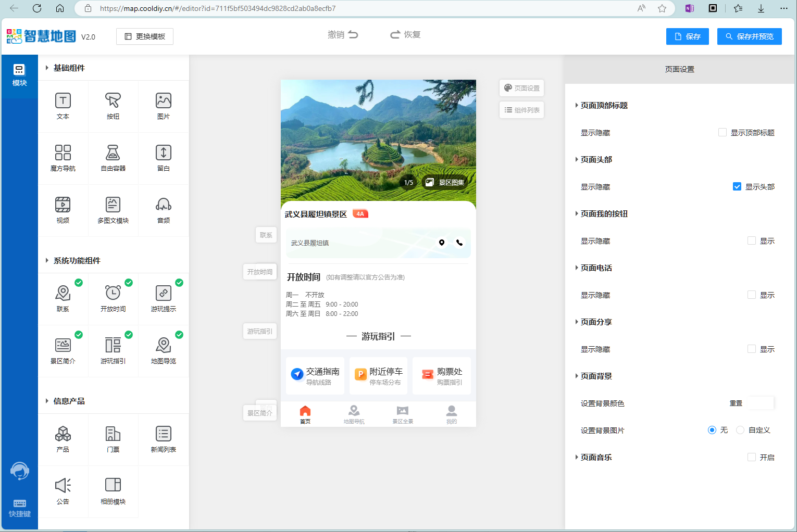The width and height of the screenshot is (797, 532).
Task: Uncheck the 显示头部 checkbox
Action: point(737,187)
